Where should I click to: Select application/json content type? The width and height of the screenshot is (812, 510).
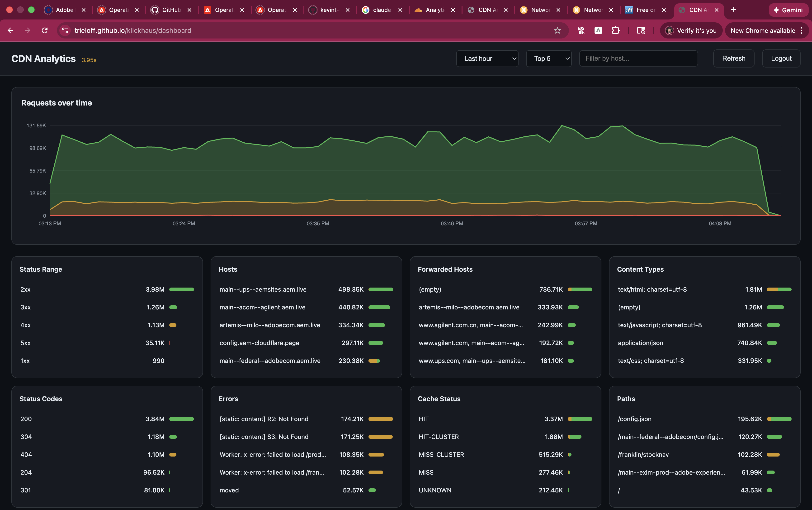pyautogui.click(x=704, y=343)
